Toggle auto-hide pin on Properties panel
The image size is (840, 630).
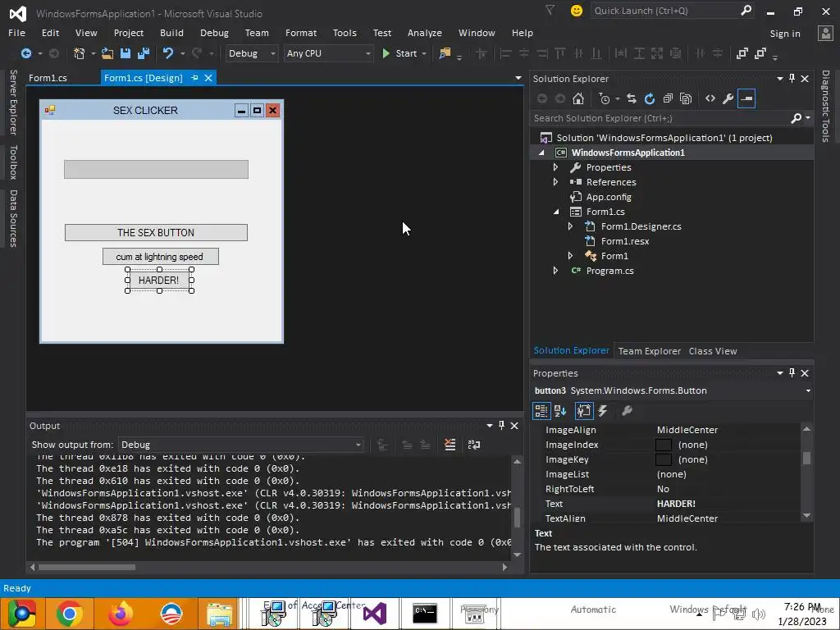pyautogui.click(x=792, y=373)
